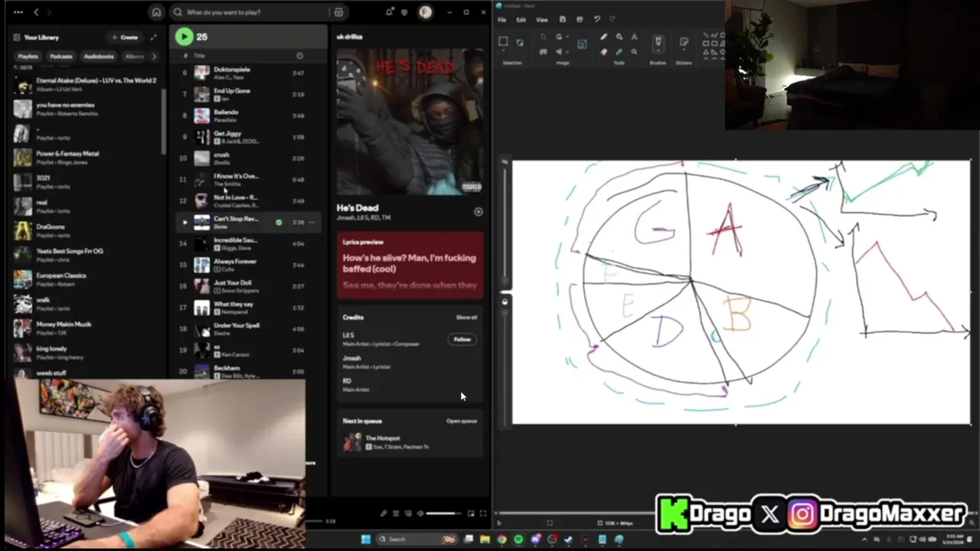Screen dimensions: 980x551
Task: Click He's Dead album artwork
Action: [410, 122]
